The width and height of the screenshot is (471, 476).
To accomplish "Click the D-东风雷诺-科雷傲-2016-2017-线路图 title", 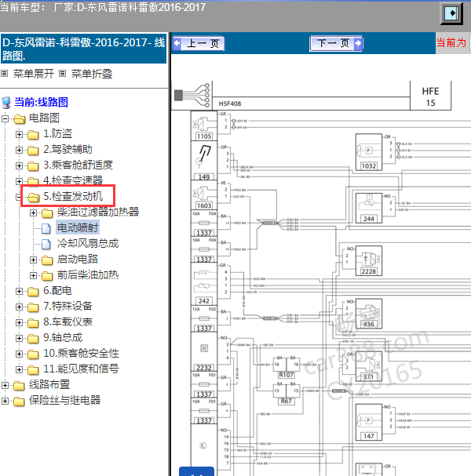I will [x=83, y=49].
